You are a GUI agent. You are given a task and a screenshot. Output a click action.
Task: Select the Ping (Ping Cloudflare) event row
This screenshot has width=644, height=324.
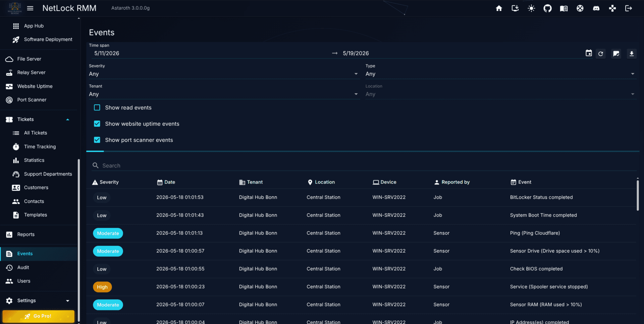(x=361, y=233)
